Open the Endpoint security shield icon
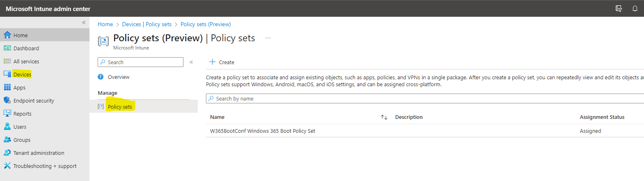 tap(7, 101)
